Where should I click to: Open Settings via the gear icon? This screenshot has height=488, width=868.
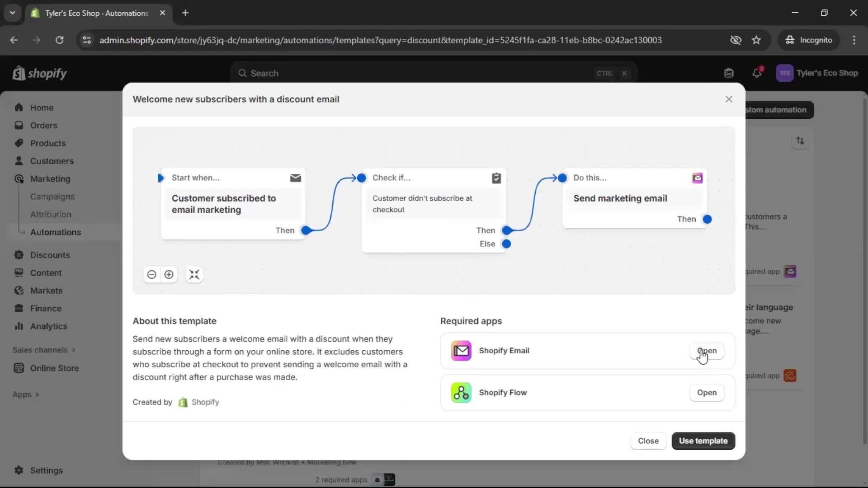[x=19, y=470]
